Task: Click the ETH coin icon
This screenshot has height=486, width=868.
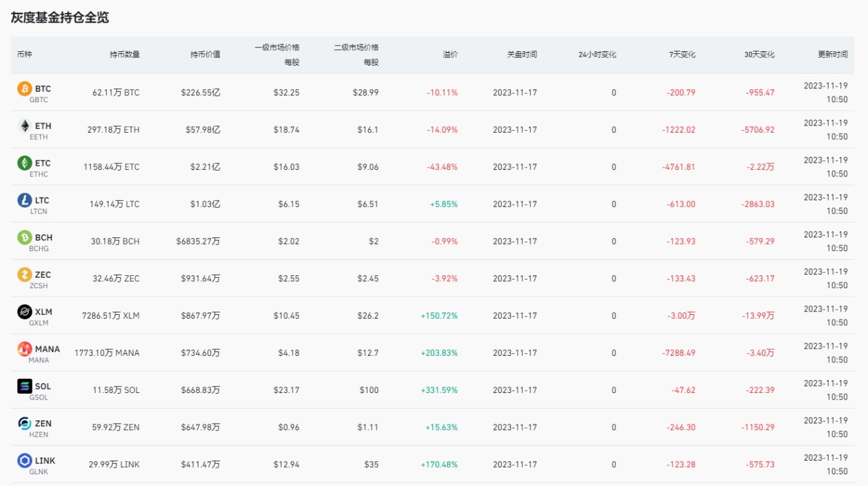Action: pos(24,126)
